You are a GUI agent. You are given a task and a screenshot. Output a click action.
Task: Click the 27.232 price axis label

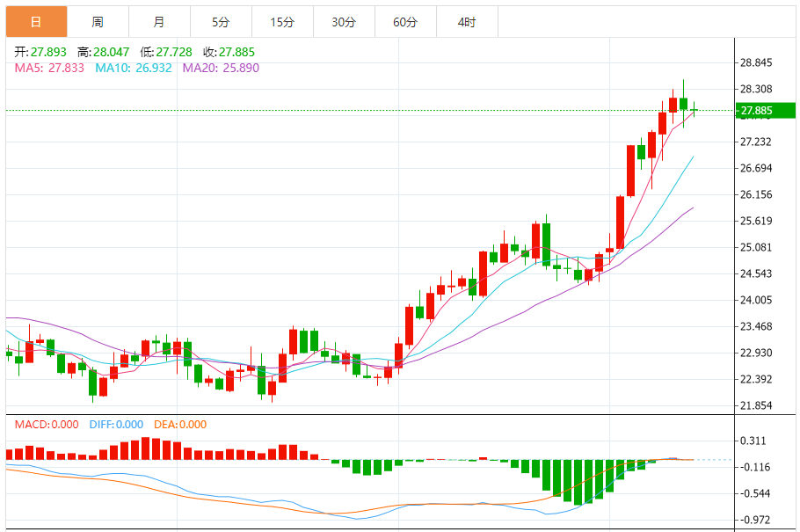coord(756,142)
